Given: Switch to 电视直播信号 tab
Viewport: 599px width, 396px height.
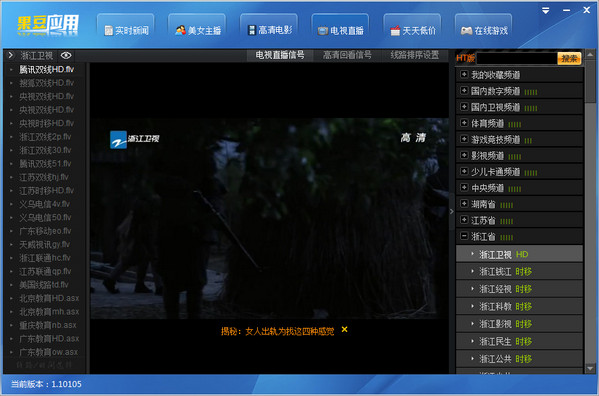Looking at the screenshot, I should (x=280, y=55).
